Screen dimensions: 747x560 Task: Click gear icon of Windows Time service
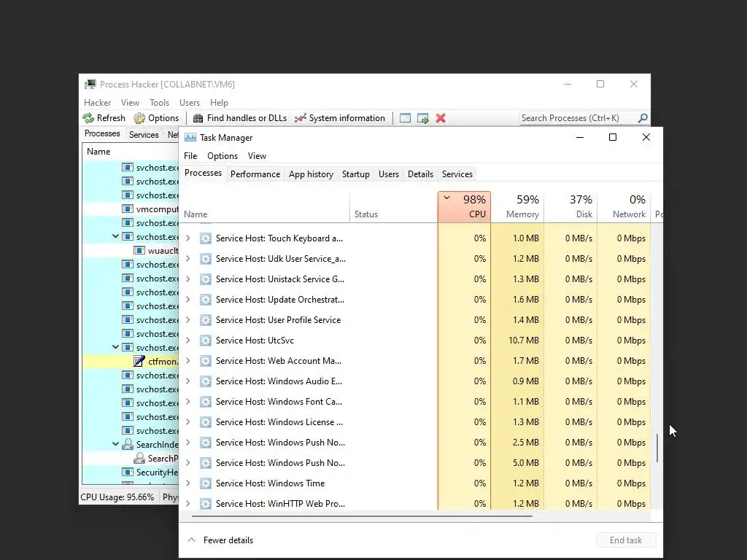pos(205,483)
